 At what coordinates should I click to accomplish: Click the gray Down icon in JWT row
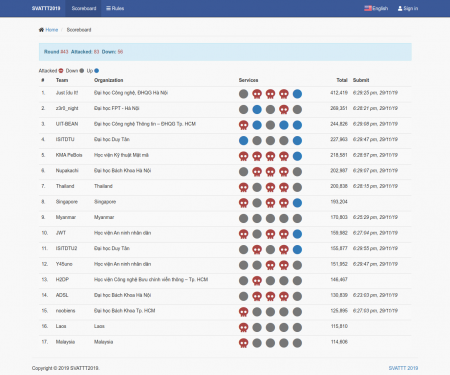pos(257,234)
